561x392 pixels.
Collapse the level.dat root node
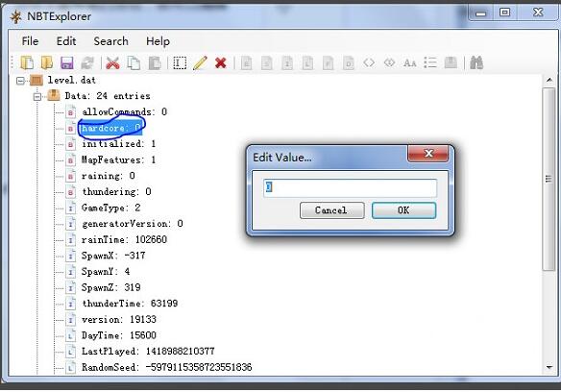tap(21, 81)
